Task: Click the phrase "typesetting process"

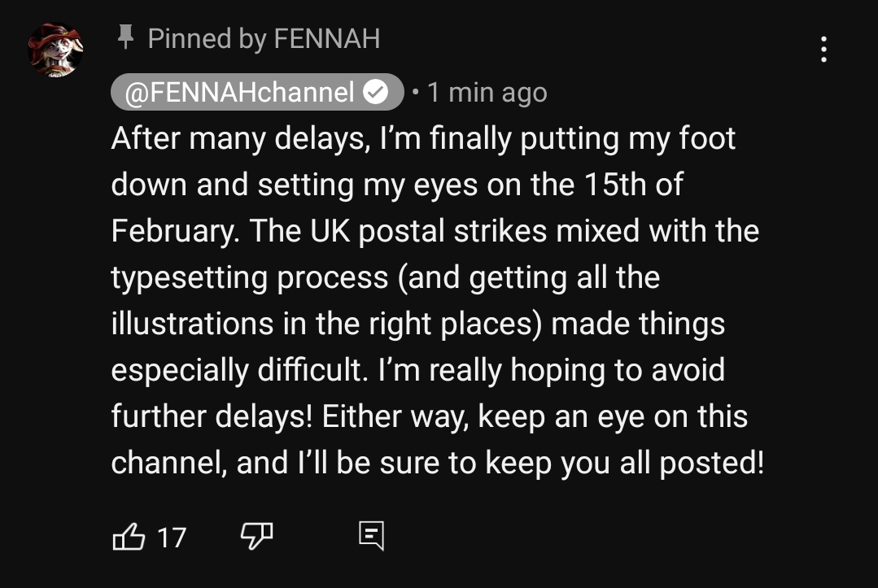Action: coord(250,277)
